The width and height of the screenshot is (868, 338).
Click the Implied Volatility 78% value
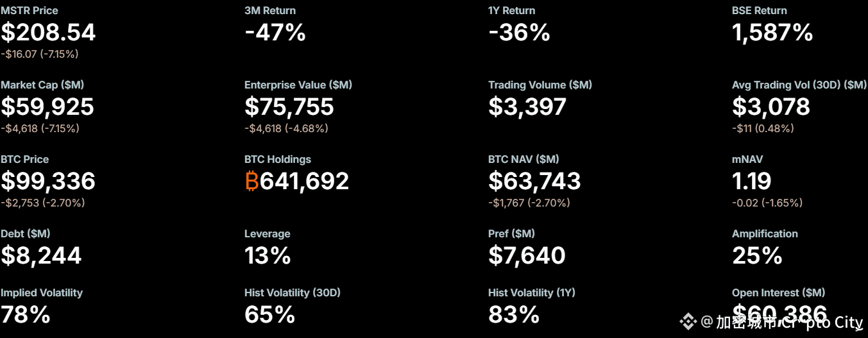pos(26,315)
